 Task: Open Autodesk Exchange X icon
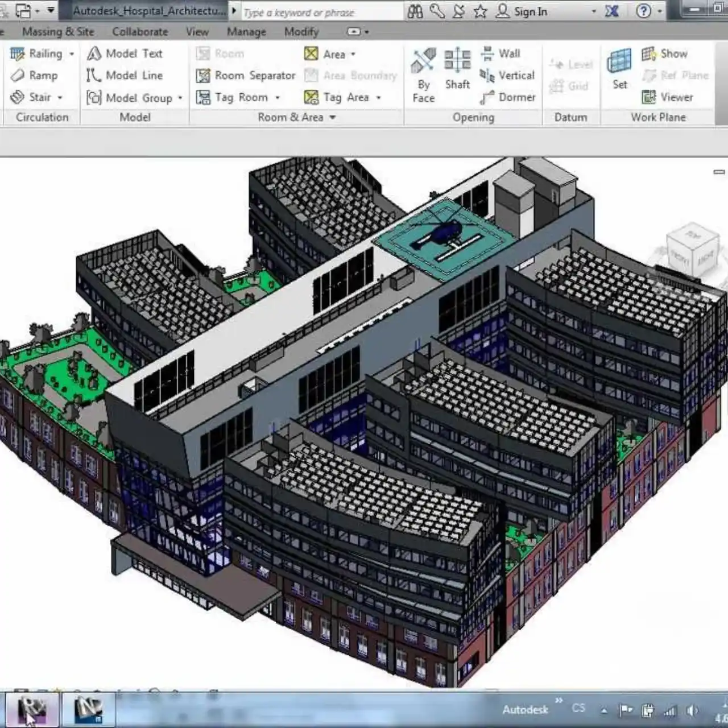click(x=612, y=11)
